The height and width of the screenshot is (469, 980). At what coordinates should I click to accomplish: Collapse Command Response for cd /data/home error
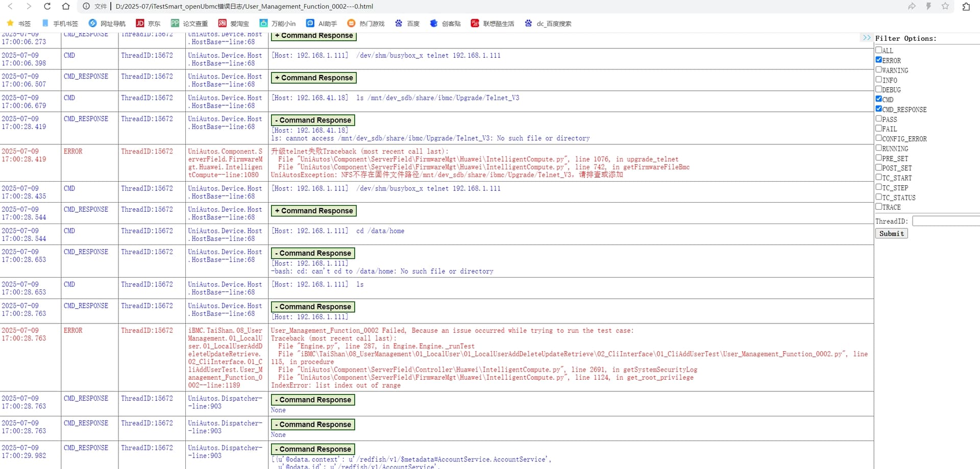click(313, 253)
